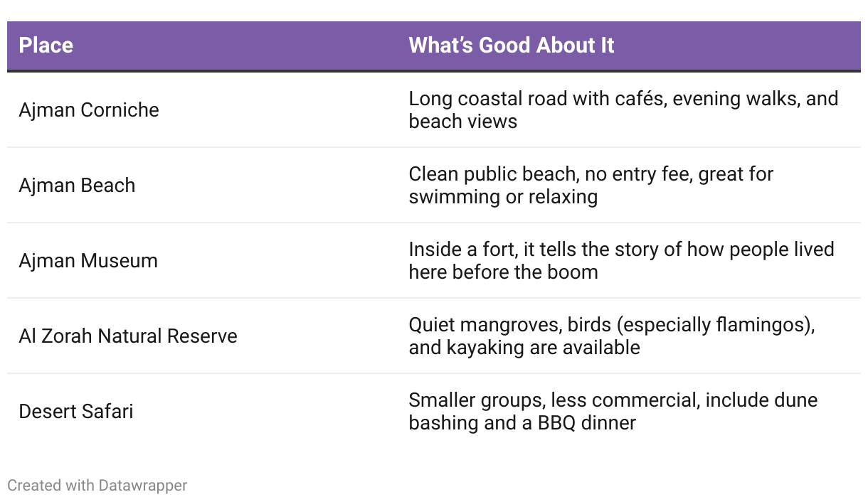
Task: Click the beach views text
Action: (462, 122)
